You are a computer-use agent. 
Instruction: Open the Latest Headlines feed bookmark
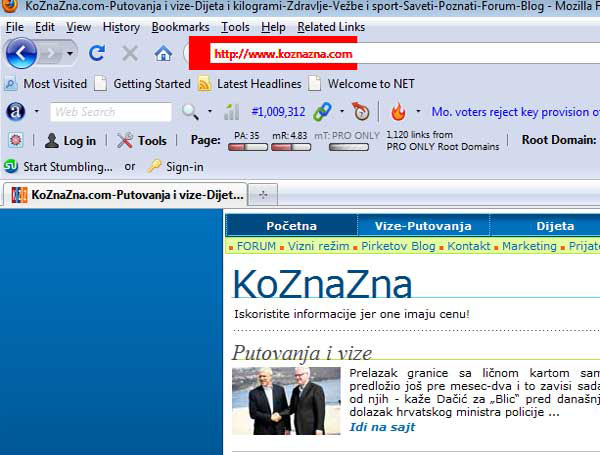pyautogui.click(x=249, y=84)
